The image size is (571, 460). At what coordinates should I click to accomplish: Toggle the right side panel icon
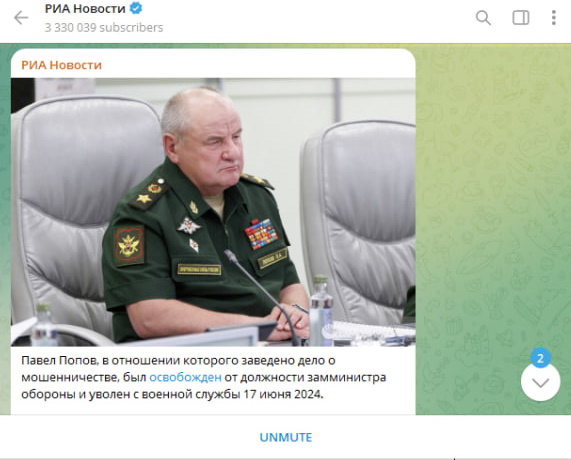(x=521, y=17)
